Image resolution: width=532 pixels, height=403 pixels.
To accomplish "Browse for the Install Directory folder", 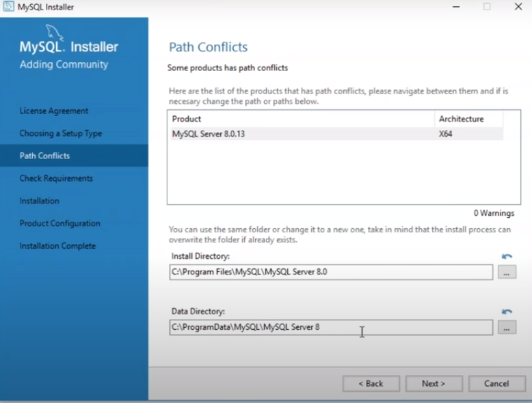I will [507, 273].
